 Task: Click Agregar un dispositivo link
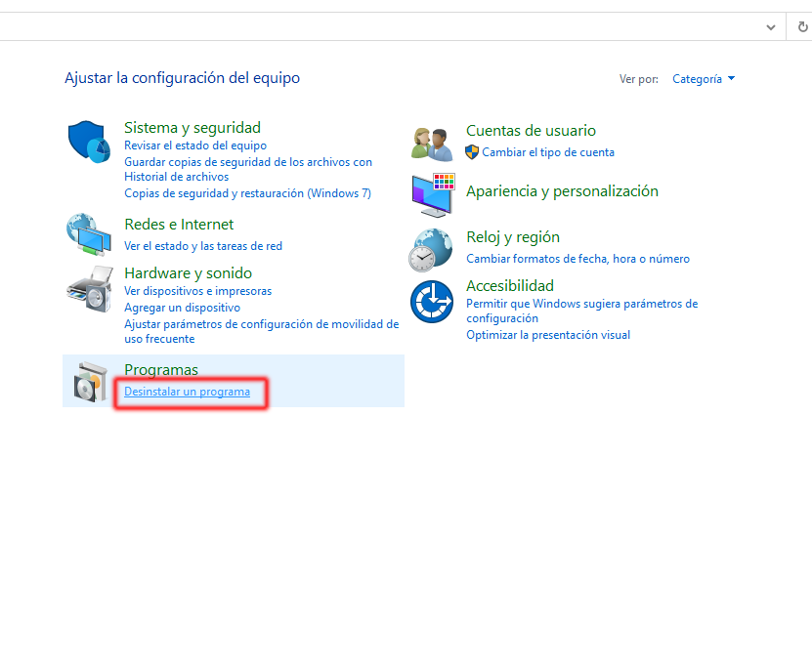[x=183, y=308]
